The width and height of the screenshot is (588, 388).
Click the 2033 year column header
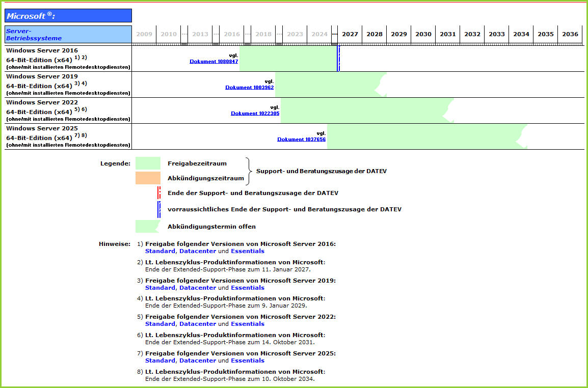coord(497,34)
